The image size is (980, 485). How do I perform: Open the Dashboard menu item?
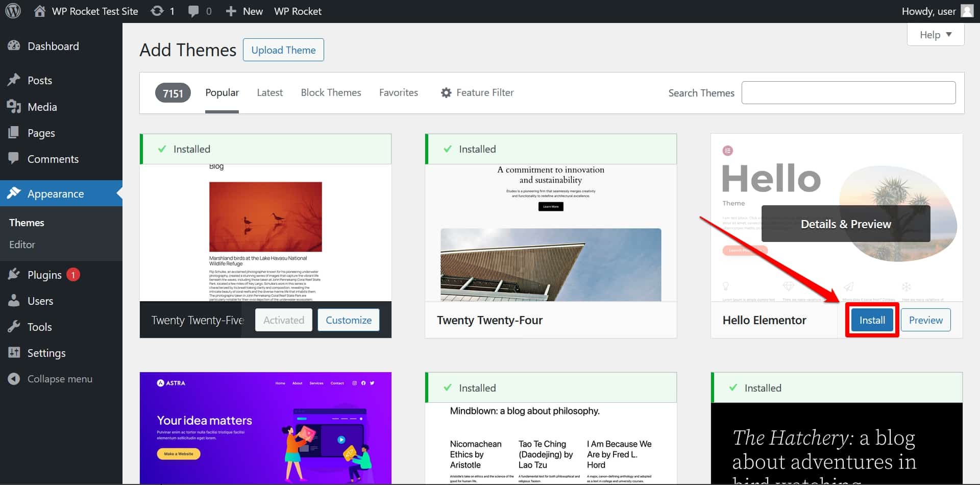tap(53, 46)
